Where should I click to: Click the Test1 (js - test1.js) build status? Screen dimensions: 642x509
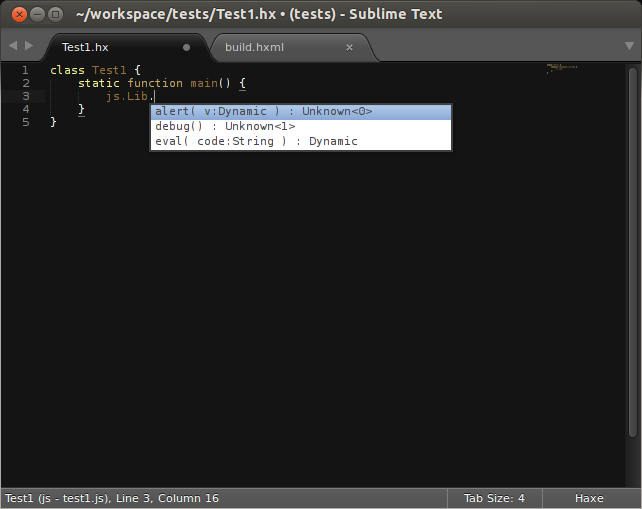click(x=57, y=498)
